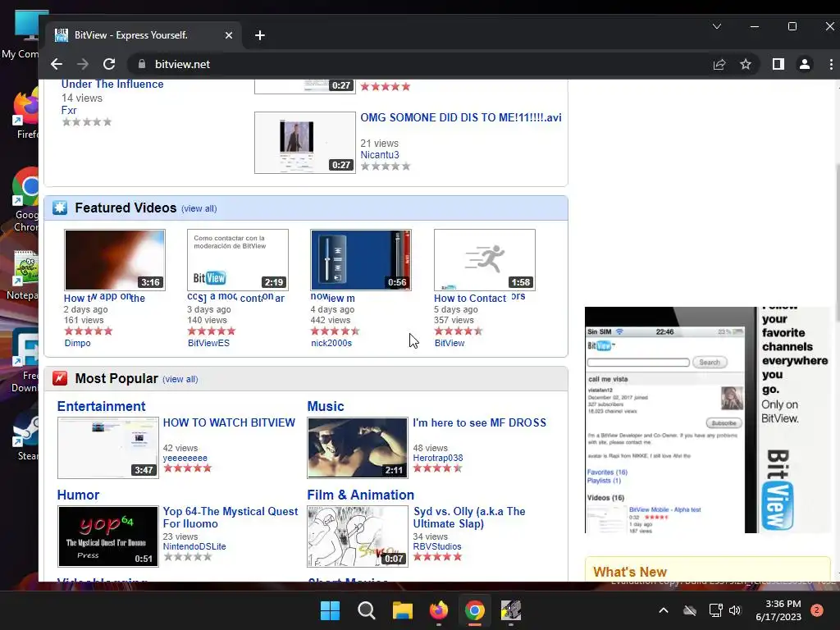
Task: Open the volume control in system tray
Action: (735, 610)
